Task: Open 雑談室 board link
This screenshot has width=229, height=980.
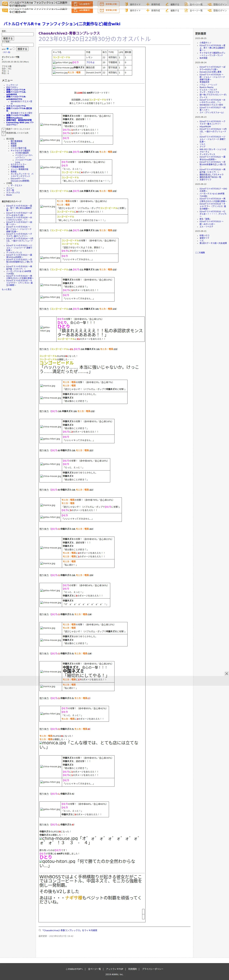Action: tap(14, 143)
